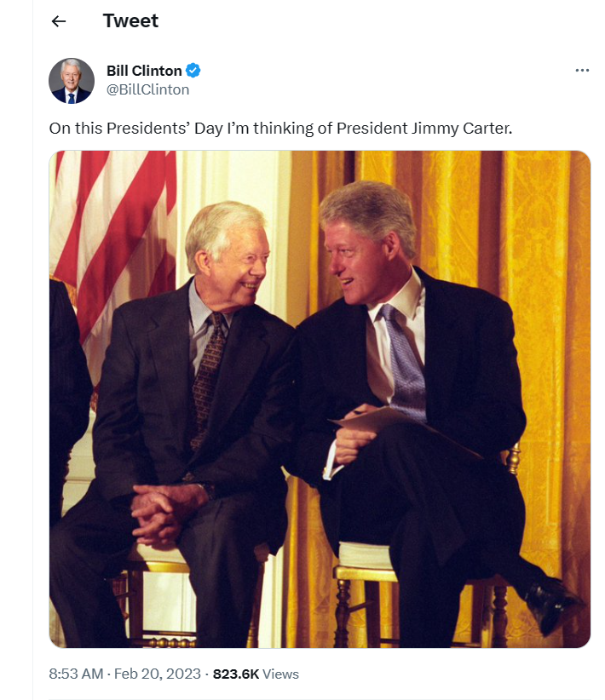The width and height of the screenshot is (605, 700).
Task: Click the Feb 20, 2023 date
Action: click(158, 674)
